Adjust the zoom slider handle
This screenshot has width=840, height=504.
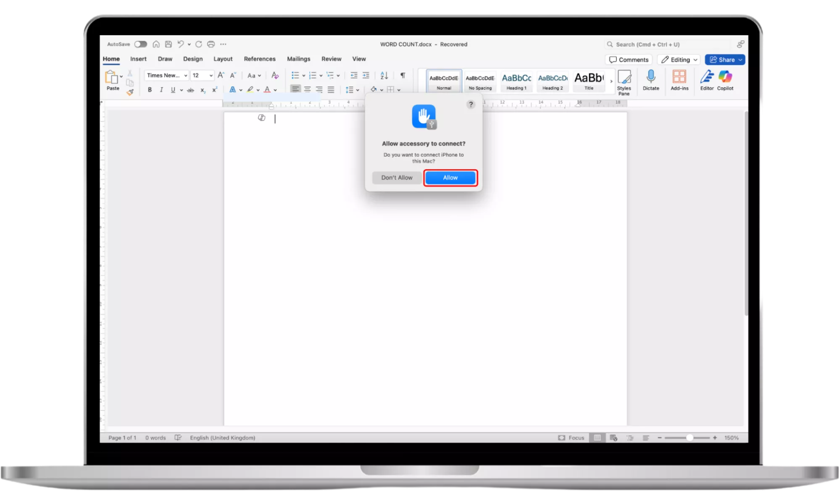(x=689, y=438)
